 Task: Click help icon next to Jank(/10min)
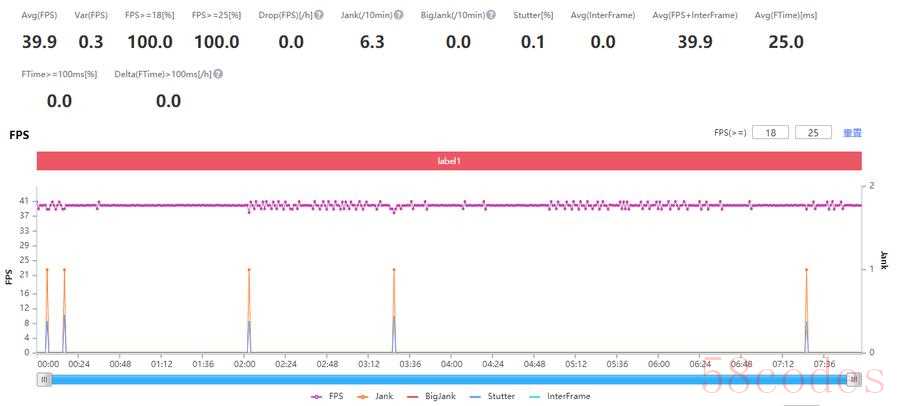point(399,15)
